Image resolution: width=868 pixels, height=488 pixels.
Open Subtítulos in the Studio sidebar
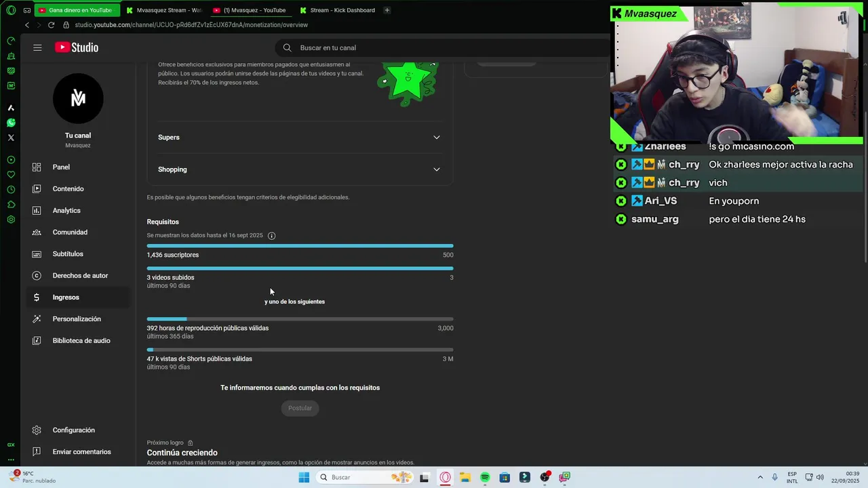point(78,253)
